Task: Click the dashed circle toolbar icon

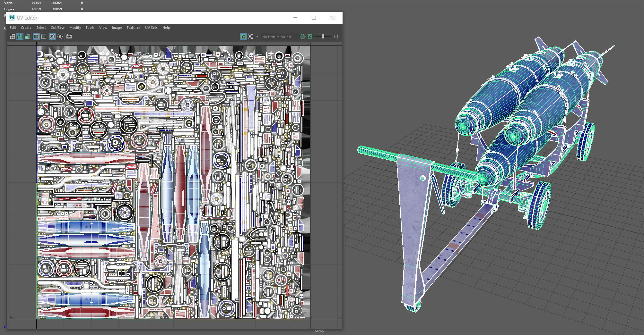Action: (60, 37)
